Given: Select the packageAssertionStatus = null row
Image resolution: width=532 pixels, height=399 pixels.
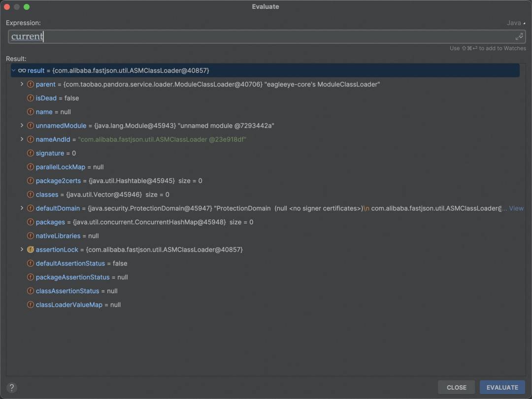Looking at the screenshot, I should point(265,277).
